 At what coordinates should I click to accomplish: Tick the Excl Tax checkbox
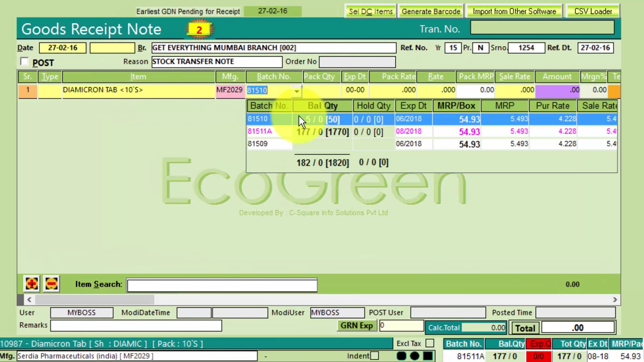pos(430,343)
